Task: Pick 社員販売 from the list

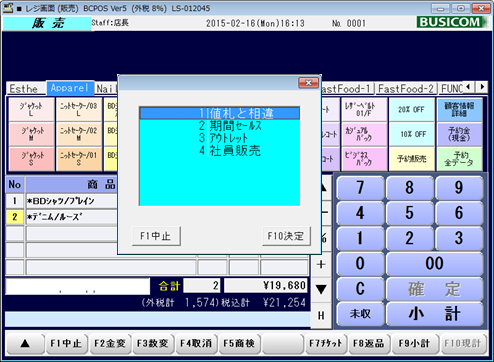Action: [x=220, y=151]
